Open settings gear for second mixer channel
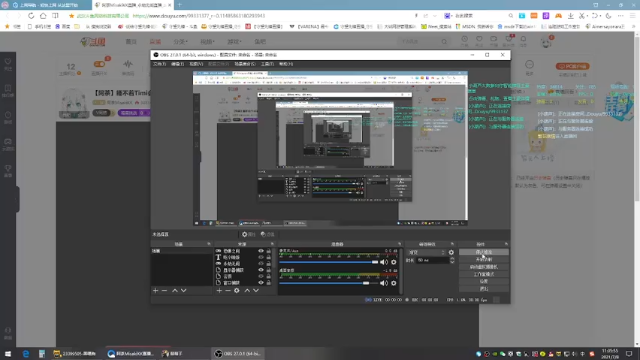Viewport: 640px width, 360px height. click(394, 283)
